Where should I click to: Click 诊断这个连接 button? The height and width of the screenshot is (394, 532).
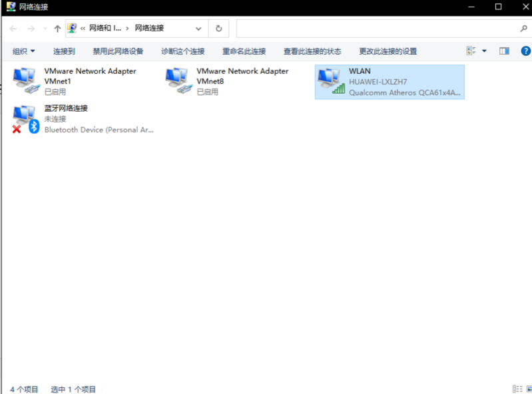(182, 51)
